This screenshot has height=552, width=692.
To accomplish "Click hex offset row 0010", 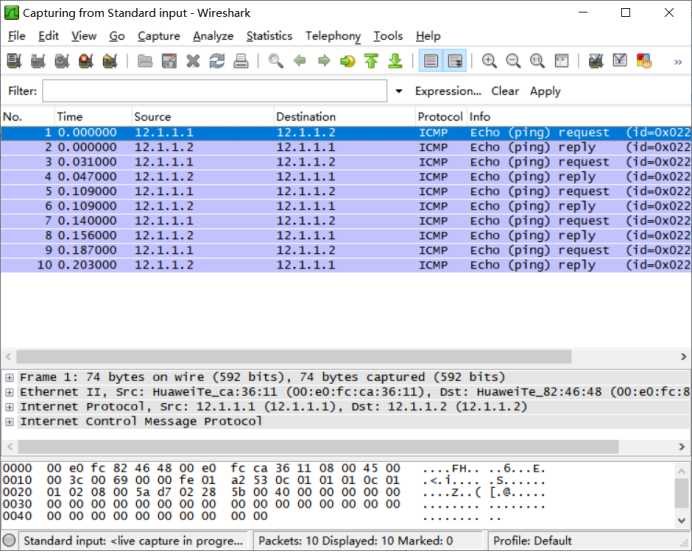I will coord(17,481).
